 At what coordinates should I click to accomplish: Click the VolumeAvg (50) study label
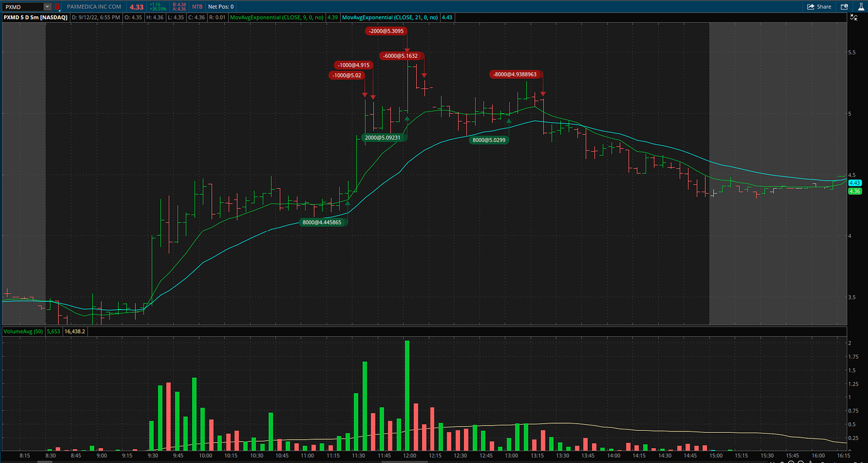[24, 331]
